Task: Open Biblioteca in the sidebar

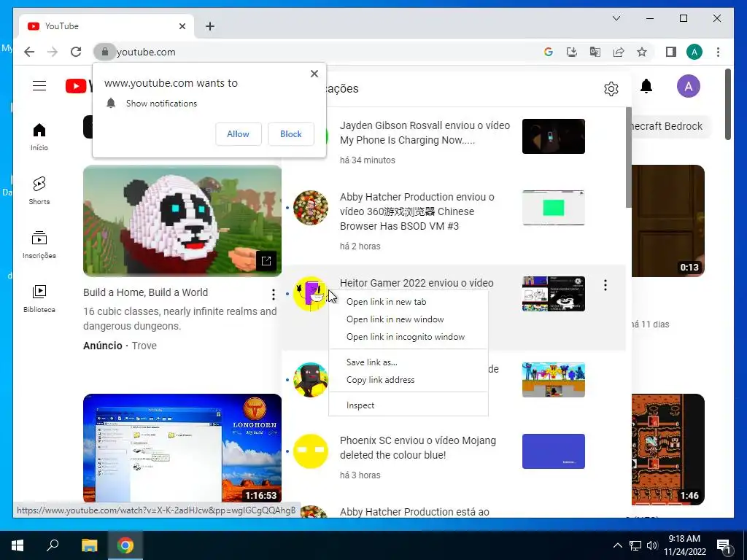Action: pyautogui.click(x=39, y=298)
